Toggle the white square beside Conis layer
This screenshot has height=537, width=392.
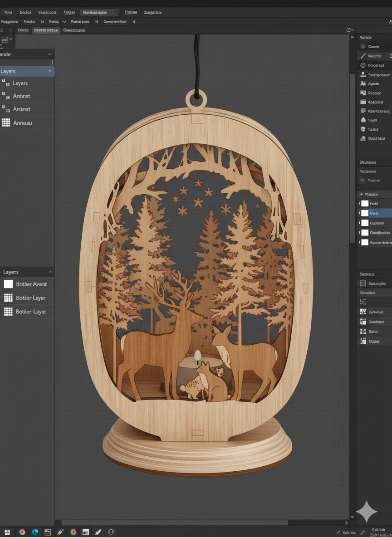365,213
